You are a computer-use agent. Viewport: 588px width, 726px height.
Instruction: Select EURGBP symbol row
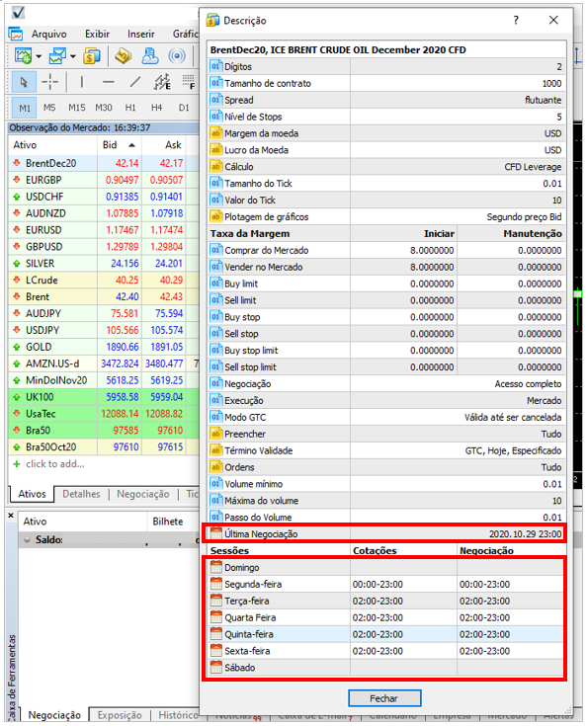click(103, 180)
